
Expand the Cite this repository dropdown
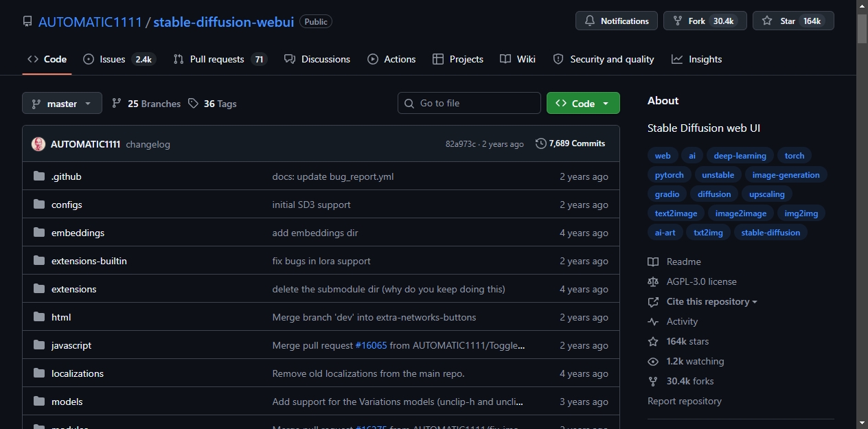[703, 301]
